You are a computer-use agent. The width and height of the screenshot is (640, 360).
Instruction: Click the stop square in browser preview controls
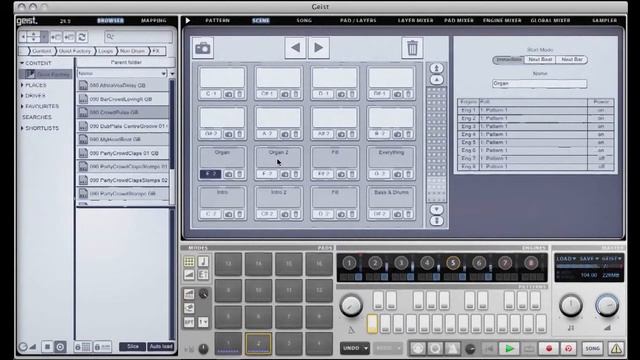tap(47, 347)
